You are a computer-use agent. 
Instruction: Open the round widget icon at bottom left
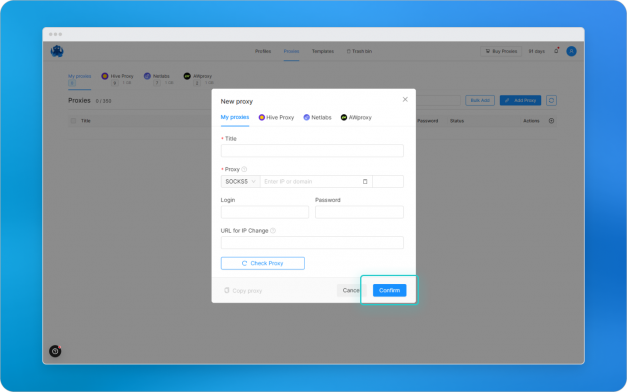point(55,351)
